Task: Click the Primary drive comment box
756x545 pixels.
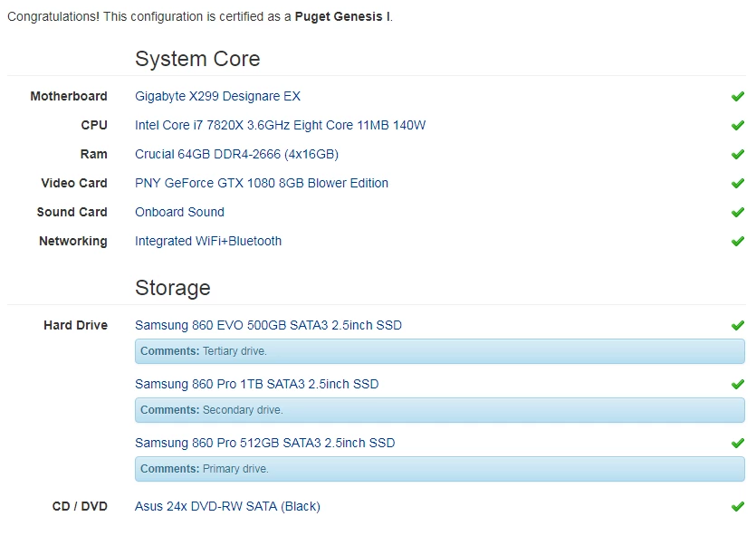Action: tap(440, 469)
